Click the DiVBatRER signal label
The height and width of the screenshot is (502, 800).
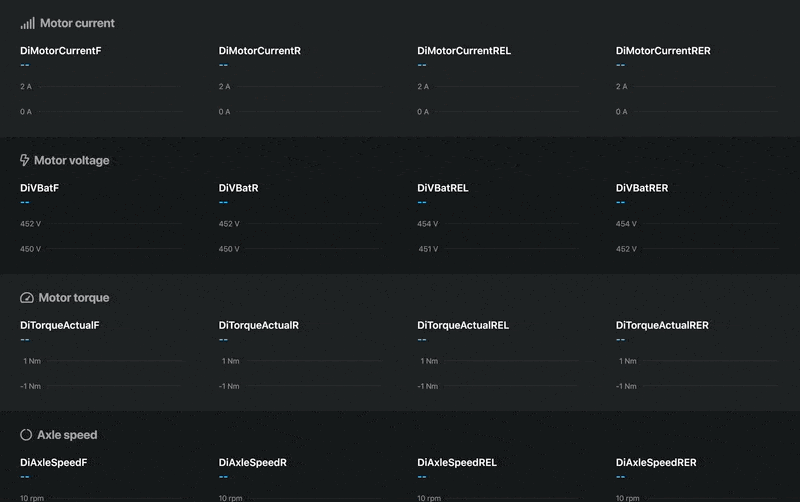(x=642, y=187)
